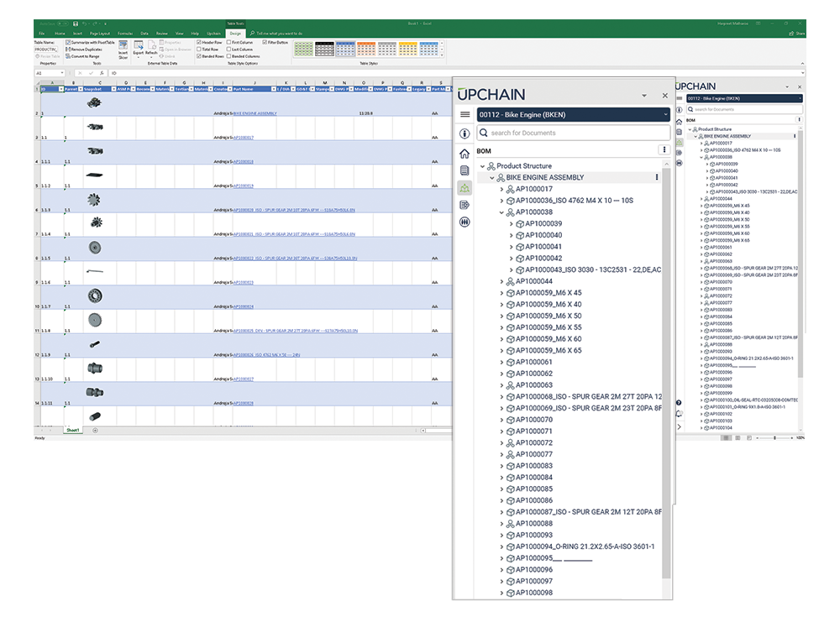Open the Home ribbon tab
This screenshot has width=840, height=617.
coord(60,34)
